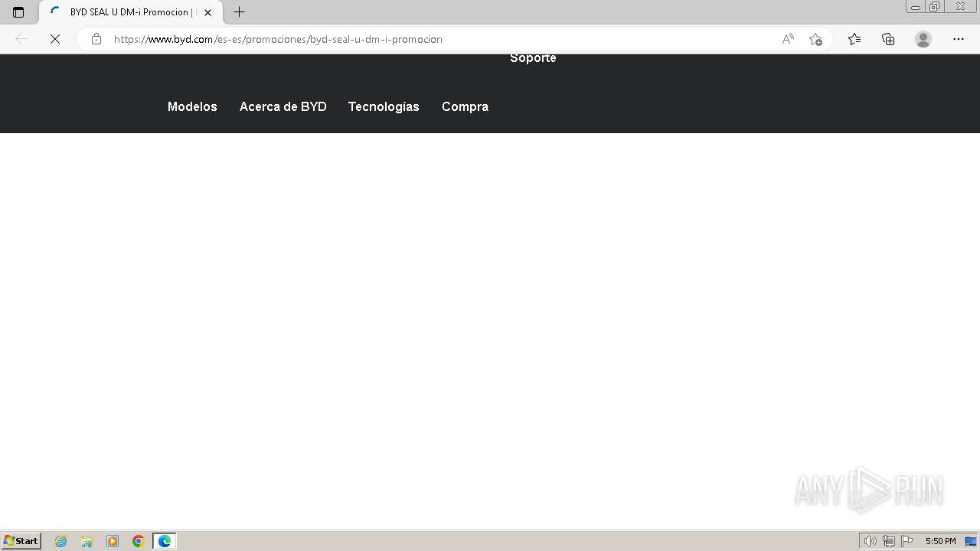Open the Tecnologías menu
The height and width of the screenshot is (551, 980).
click(x=384, y=106)
